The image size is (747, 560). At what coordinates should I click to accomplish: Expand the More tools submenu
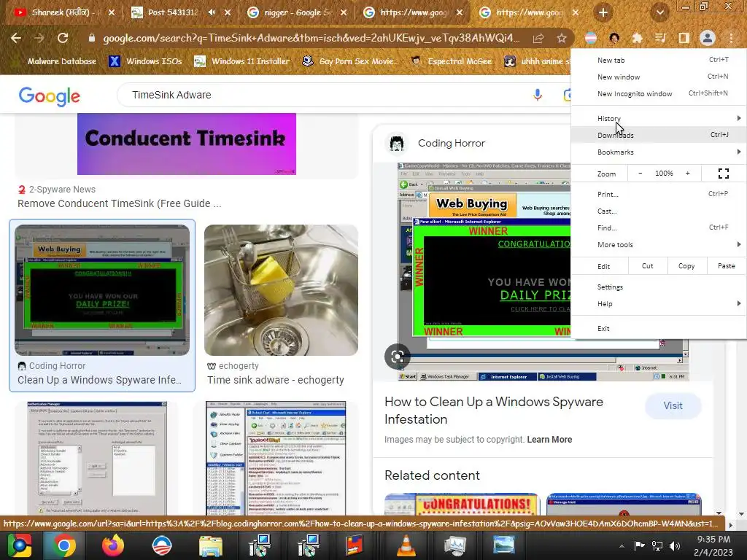[659, 244]
